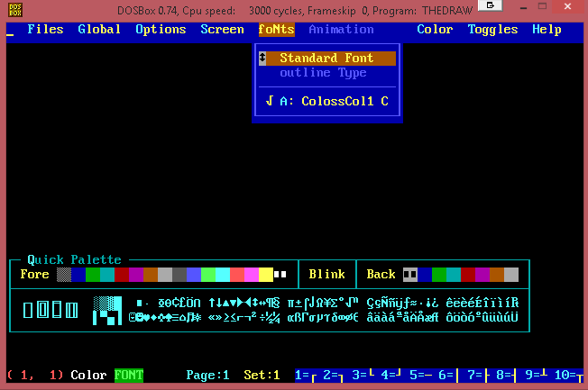Open the Toggles menu
Screen dimensions: 588x390
click(x=492, y=30)
